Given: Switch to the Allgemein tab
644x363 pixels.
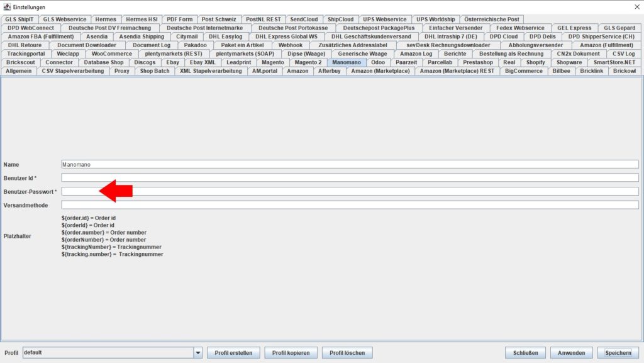Looking at the screenshot, I should (19, 71).
